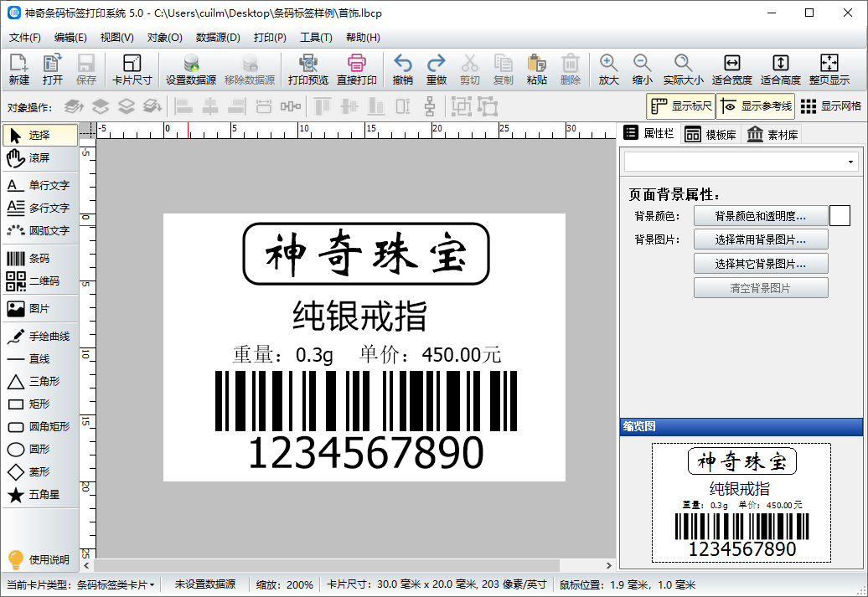Image resolution: width=868 pixels, height=597 pixels.
Task: Click the white background color swatch
Action: click(x=840, y=216)
